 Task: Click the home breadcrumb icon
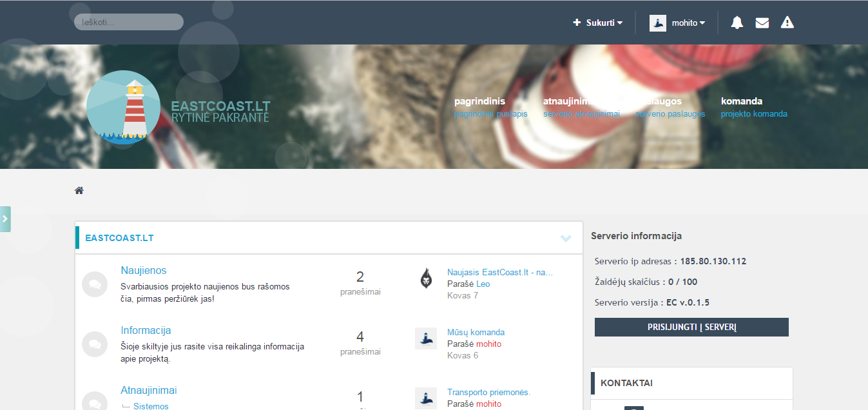coord(79,191)
